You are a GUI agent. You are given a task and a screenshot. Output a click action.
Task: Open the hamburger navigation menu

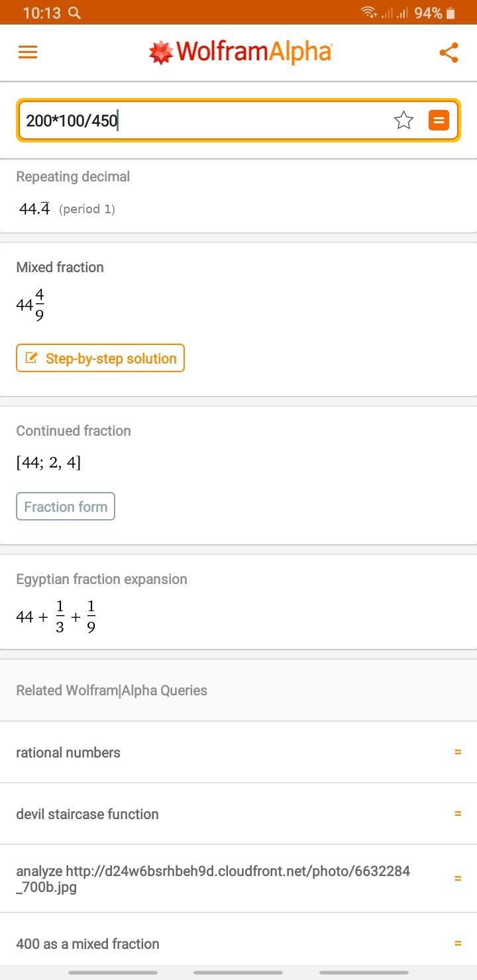(28, 52)
